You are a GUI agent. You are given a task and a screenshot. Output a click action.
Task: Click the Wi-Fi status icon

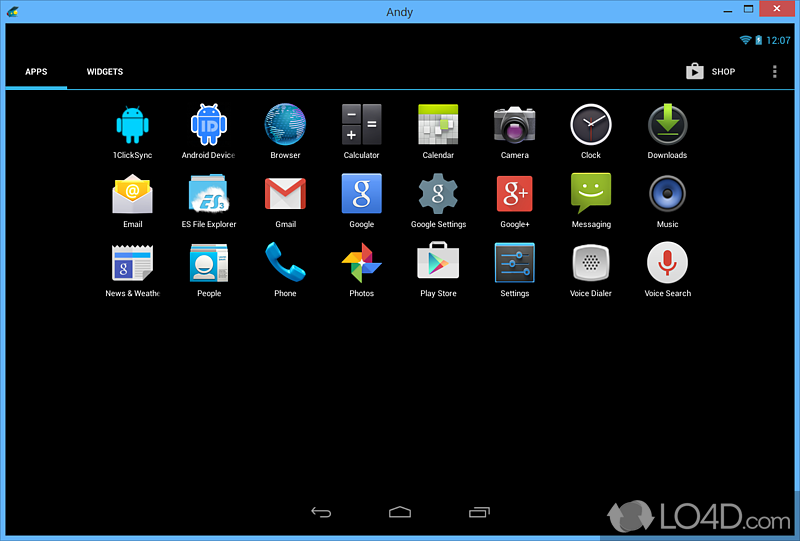point(745,40)
